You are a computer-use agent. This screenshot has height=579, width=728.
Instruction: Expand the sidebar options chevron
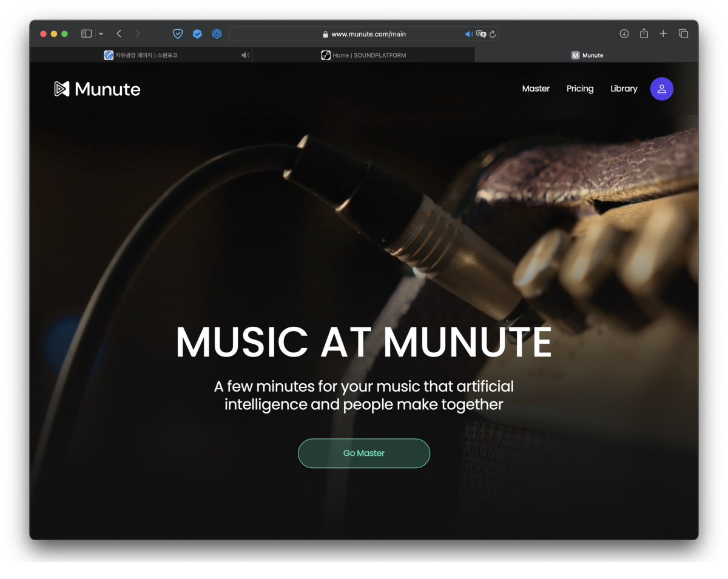pyautogui.click(x=101, y=34)
